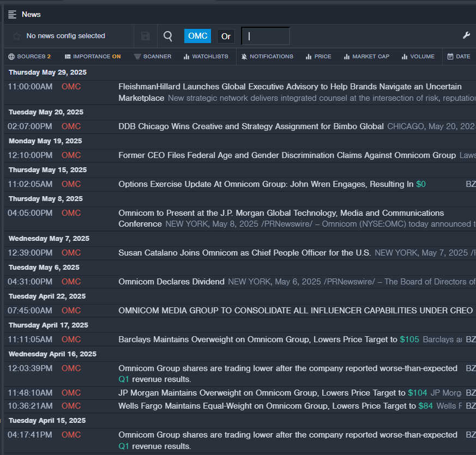Click OMC ticker on 12:10:00PM row
Image resolution: width=476 pixels, height=455 pixels.
tap(71, 155)
